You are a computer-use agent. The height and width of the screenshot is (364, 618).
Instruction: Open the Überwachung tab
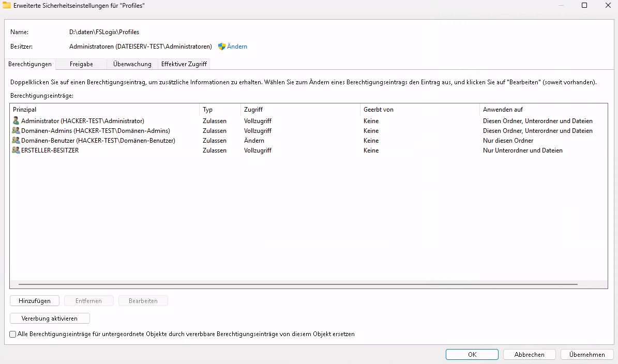tap(132, 64)
